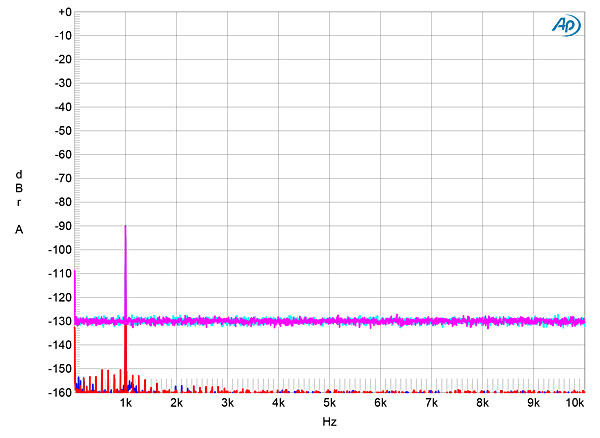This screenshot has height=438, width=600.
Task: Click the dBr label on the vertical axis
Action: pyautogui.click(x=19, y=188)
